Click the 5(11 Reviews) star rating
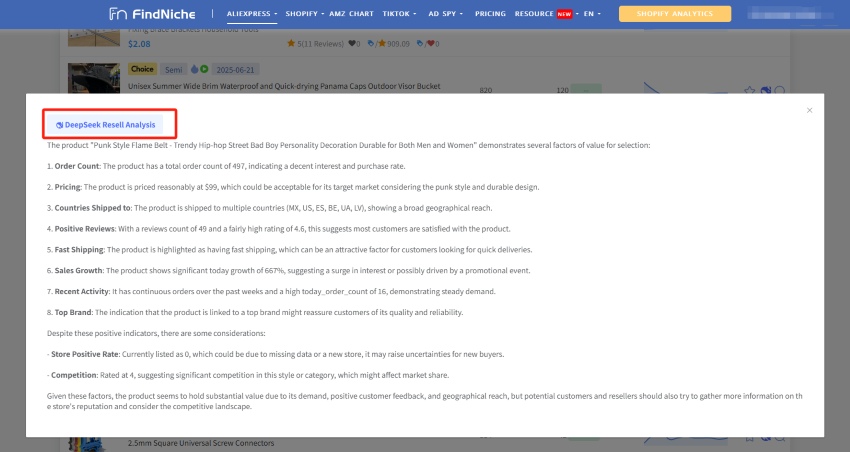Viewport: 850px width, 452px height. [x=315, y=43]
